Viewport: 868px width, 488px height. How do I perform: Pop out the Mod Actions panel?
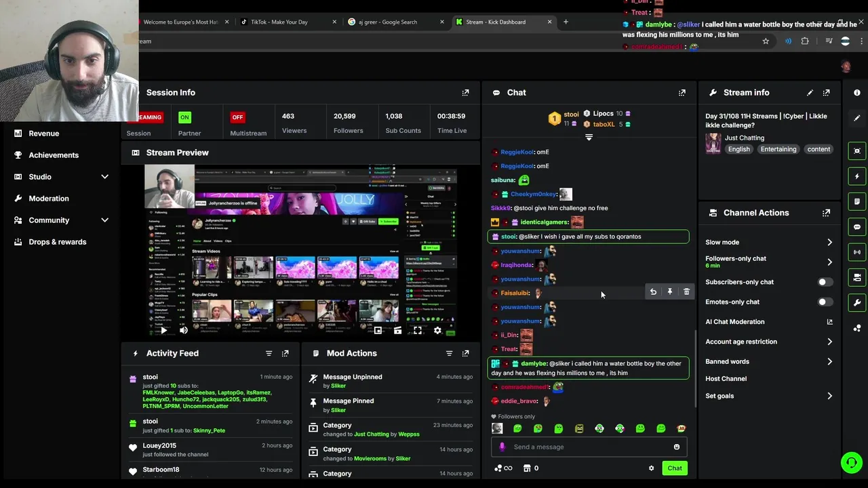(465, 353)
